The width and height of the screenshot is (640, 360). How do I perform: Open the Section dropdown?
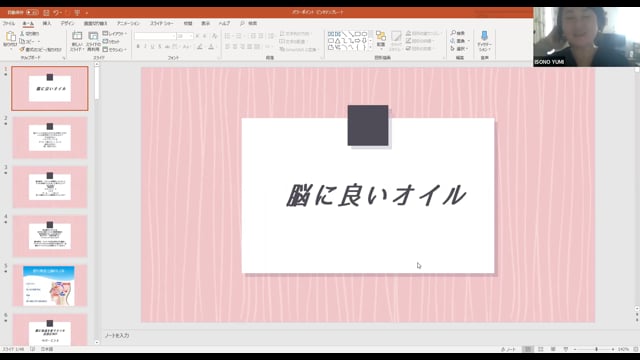115,49
